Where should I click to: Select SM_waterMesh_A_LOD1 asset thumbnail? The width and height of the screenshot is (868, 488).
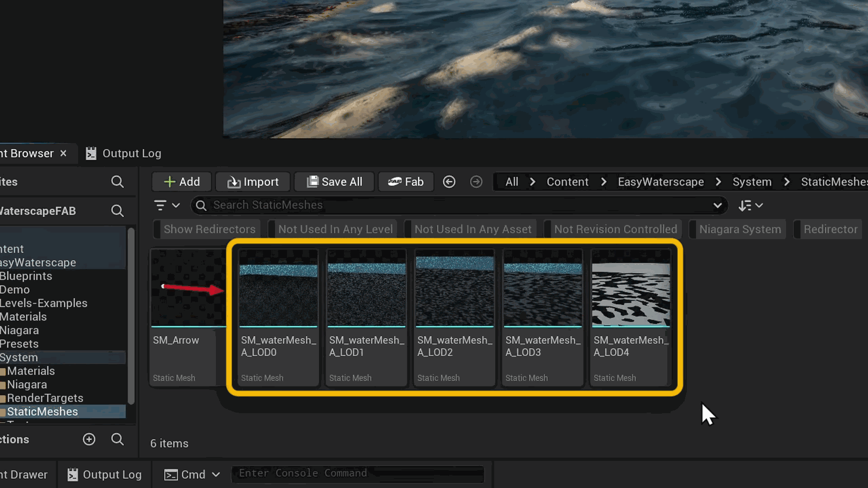(367, 288)
